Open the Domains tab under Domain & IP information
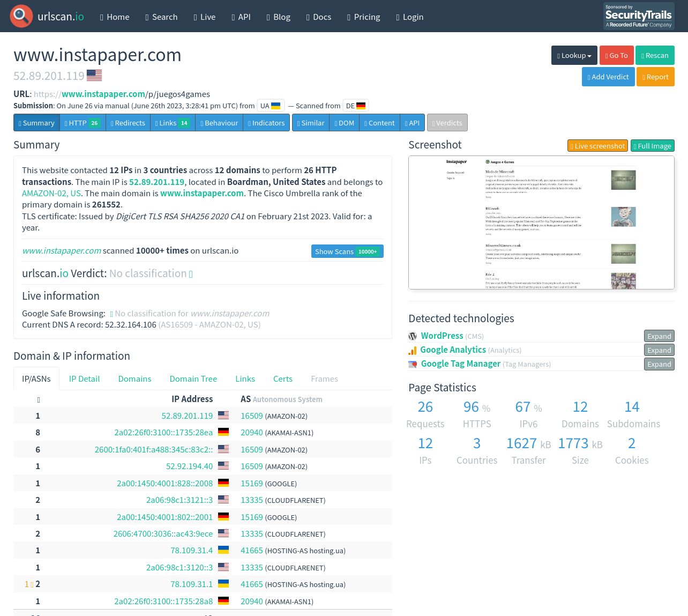The image size is (688, 616). (x=134, y=378)
